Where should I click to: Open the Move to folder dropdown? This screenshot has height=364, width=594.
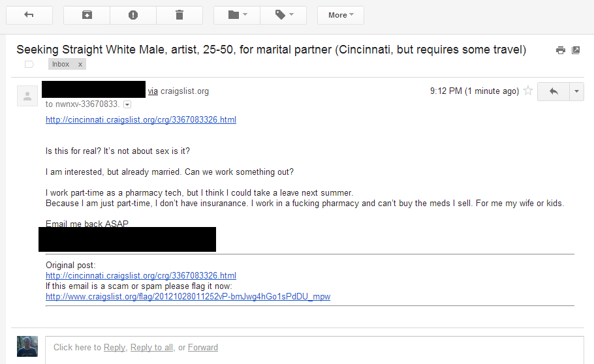[236, 15]
